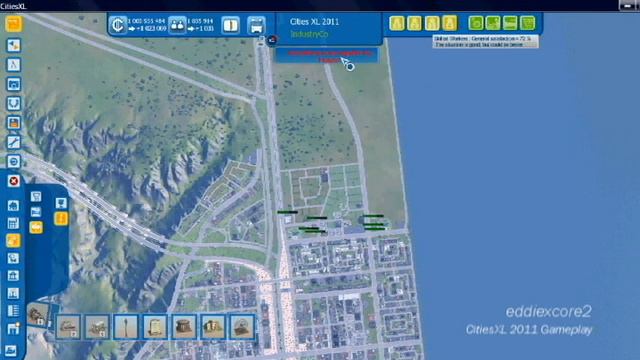The image size is (640, 360).
Task: Select the shopping cart subcategory icon
Action: 36,197
